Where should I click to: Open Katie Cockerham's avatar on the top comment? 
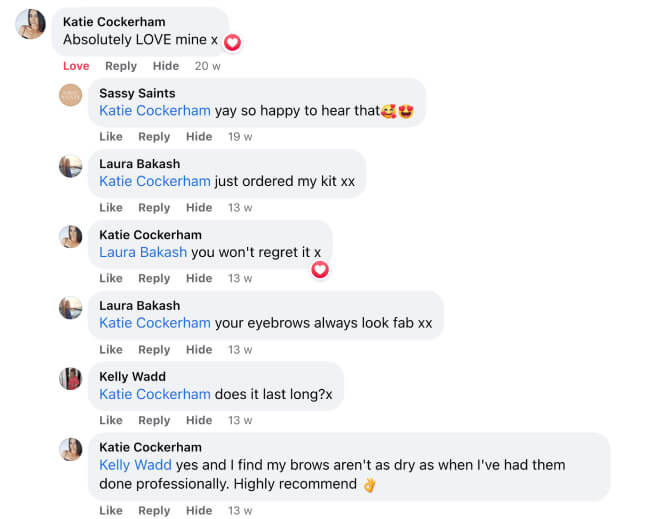pyautogui.click(x=31, y=24)
